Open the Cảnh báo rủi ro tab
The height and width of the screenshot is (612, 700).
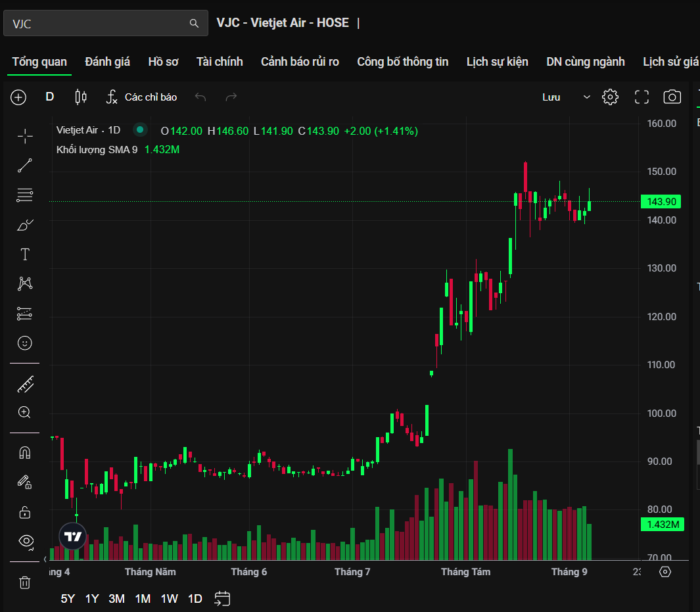[300, 62]
